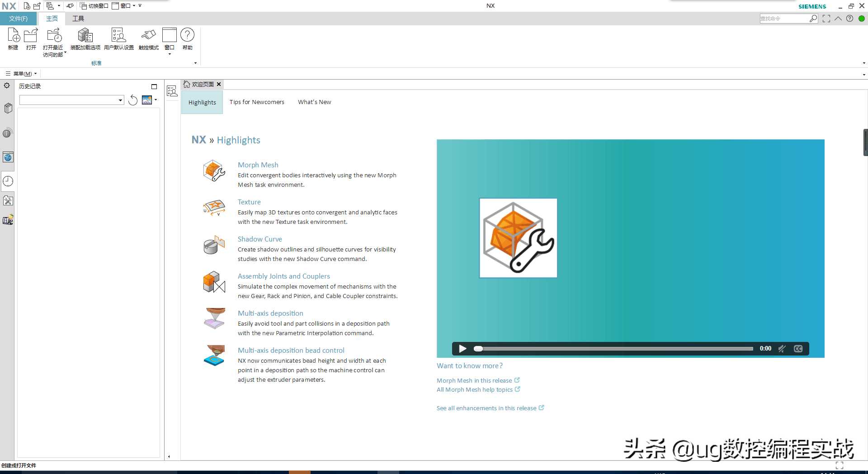The image size is (868, 474).
Task: Open the Texture highlight link
Action: click(x=249, y=202)
